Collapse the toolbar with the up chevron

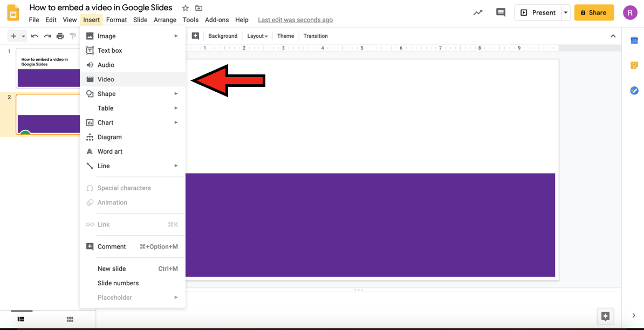pyautogui.click(x=613, y=36)
